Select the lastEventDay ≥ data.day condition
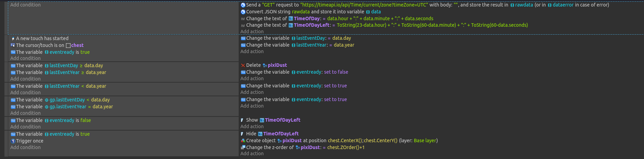Image resolution: width=644 pixels, height=159 pixels. click(x=57, y=65)
